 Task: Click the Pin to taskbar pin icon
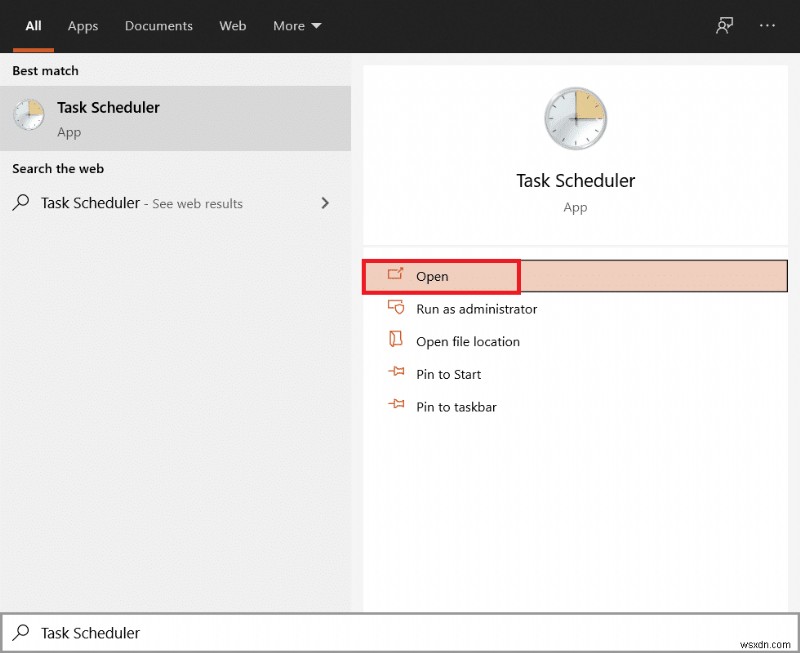click(395, 406)
